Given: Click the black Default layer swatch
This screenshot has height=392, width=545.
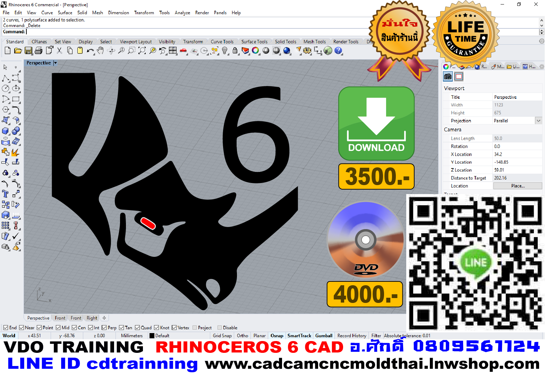Looking at the screenshot, I should (x=152, y=336).
